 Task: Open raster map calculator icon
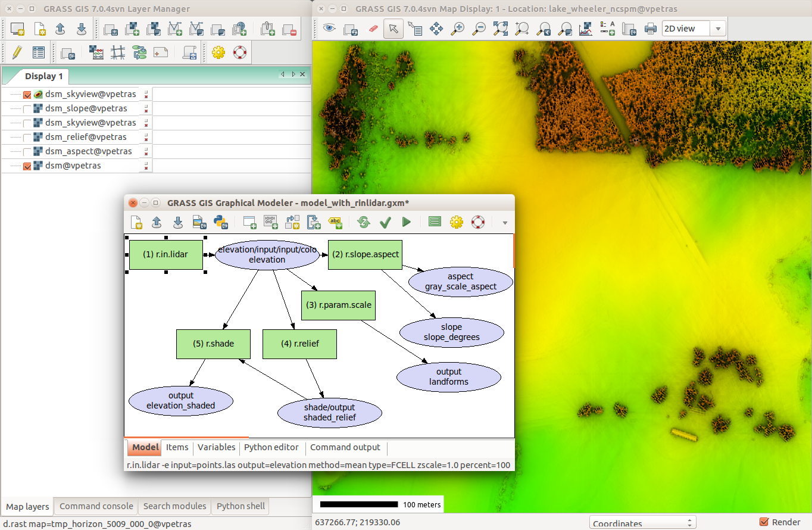(96, 52)
